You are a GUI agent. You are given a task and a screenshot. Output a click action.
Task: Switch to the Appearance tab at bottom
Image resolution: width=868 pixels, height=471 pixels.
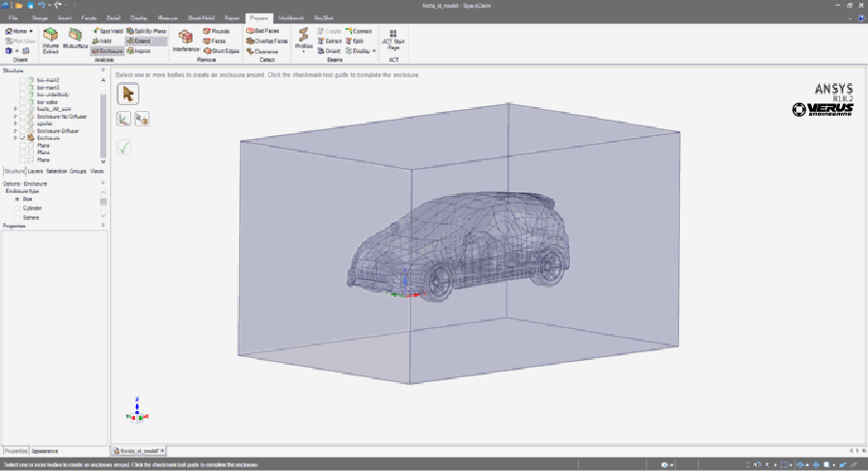click(44, 451)
